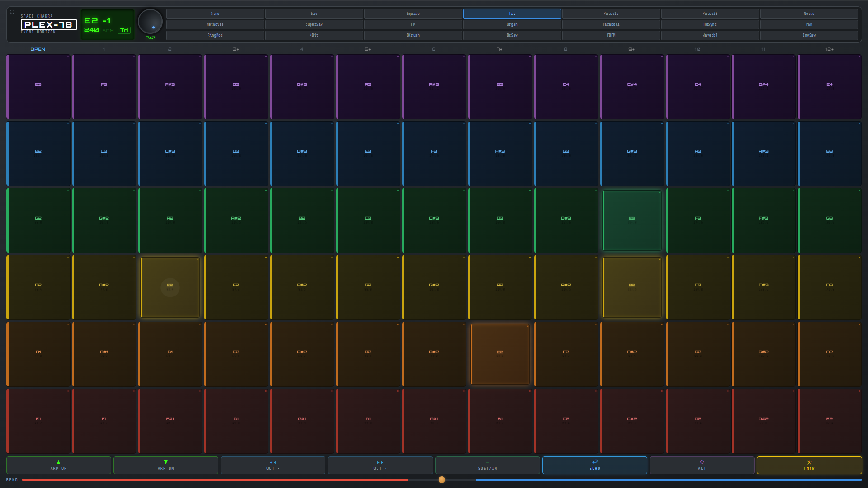Click the PLEX-78 logo
Image resolution: width=868 pixels, height=488 pixels.
(x=48, y=25)
